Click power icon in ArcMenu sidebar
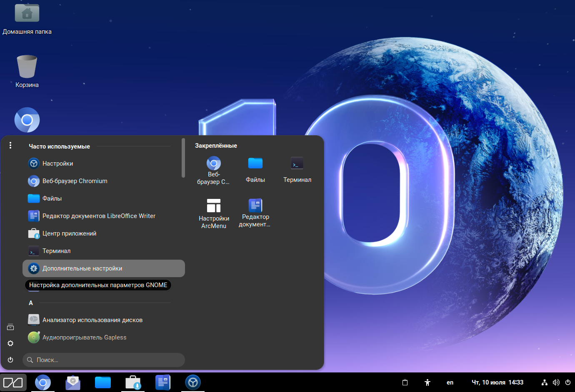 (x=10, y=360)
